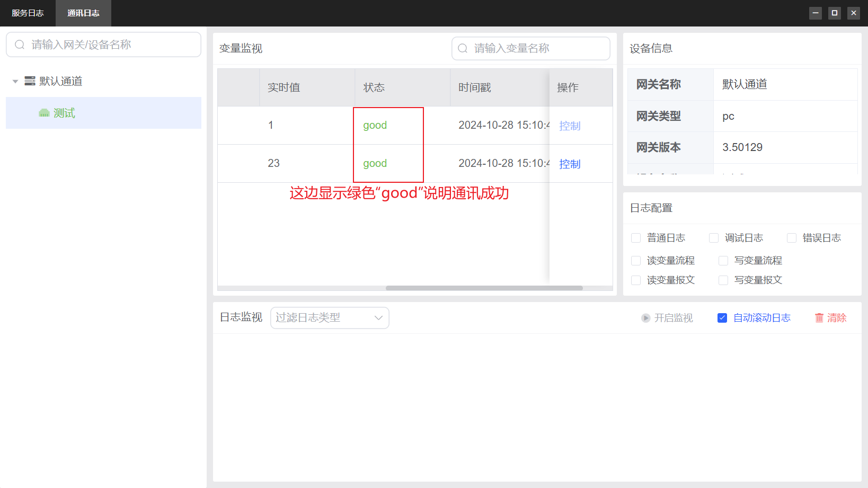The image size is (868, 488).
Task: Toggle the 读变量报文 checkbox
Action: click(x=636, y=280)
